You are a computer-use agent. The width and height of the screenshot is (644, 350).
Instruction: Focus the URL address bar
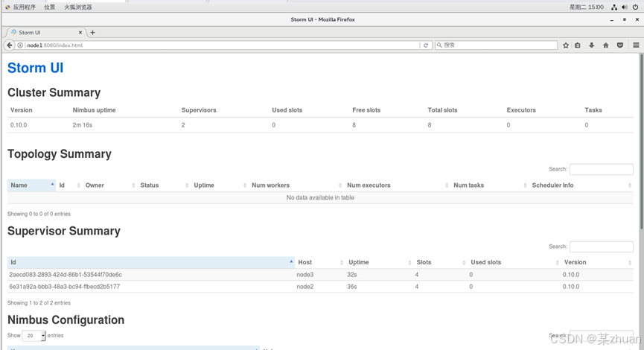[222, 45]
